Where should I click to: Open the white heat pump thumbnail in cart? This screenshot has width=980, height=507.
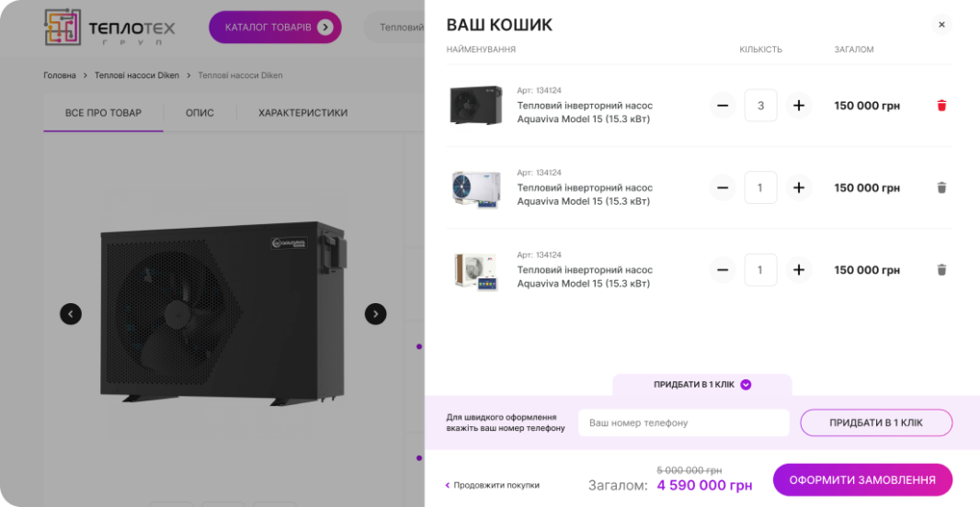(476, 188)
